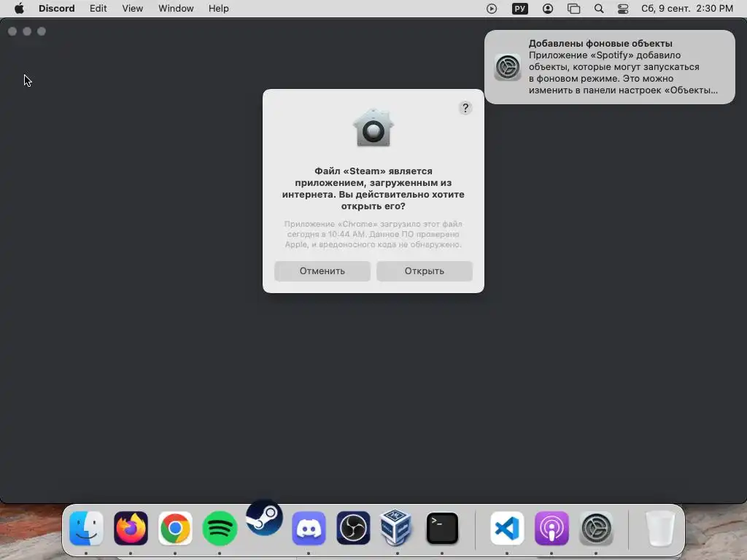
Task: Open Control Center in the menu bar
Action: 623,9
